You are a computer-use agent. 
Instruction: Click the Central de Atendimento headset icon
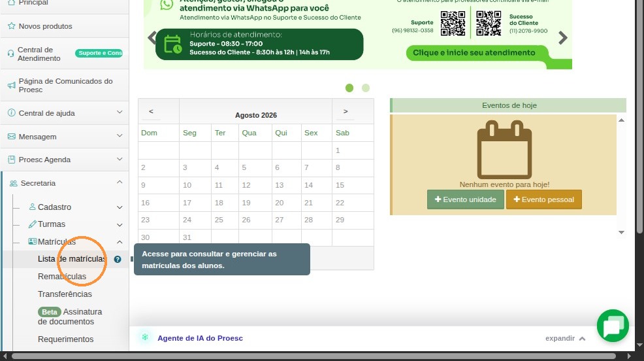10,54
